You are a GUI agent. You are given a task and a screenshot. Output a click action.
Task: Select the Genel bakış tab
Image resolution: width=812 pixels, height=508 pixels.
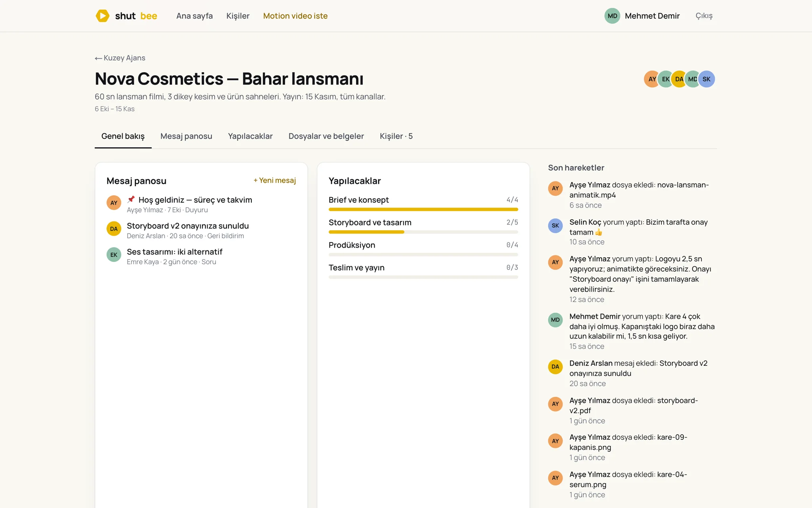123,136
